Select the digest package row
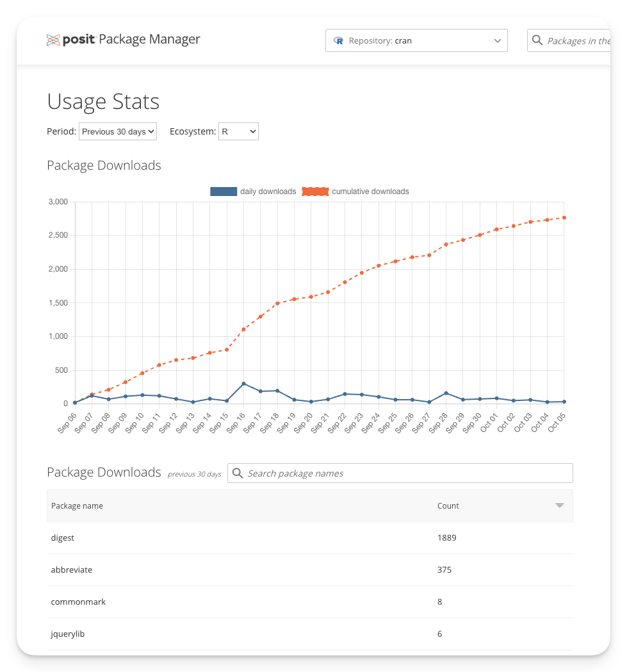The height and width of the screenshot is (672, 627). coord(63,537)
